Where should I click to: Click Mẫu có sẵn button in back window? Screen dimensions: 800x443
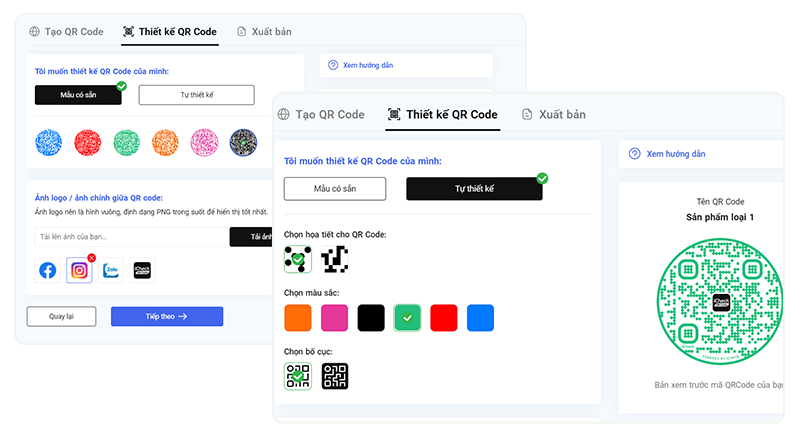(x=78, y=95)
